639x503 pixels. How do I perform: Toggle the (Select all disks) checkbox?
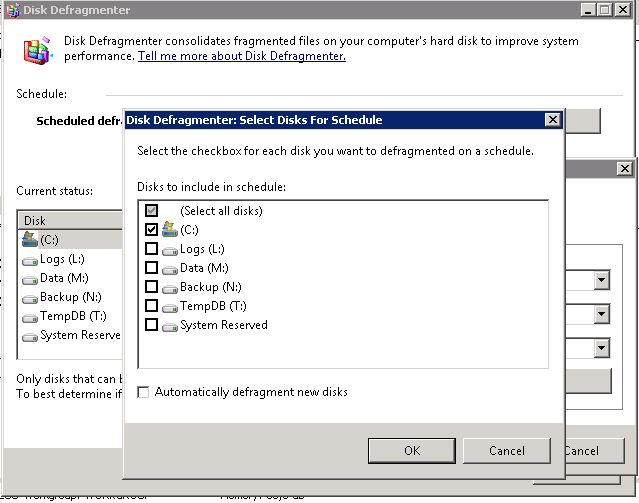(x=151, y=210)
